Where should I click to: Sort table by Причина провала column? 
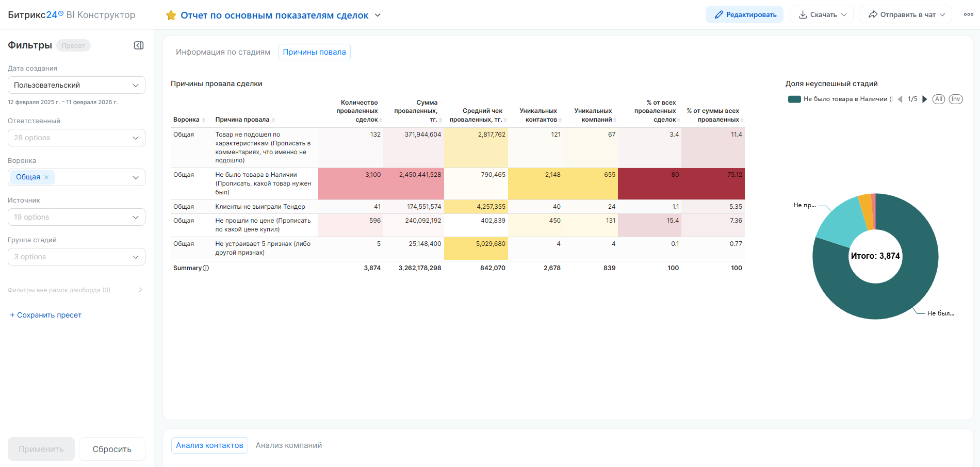coord(273,120)
